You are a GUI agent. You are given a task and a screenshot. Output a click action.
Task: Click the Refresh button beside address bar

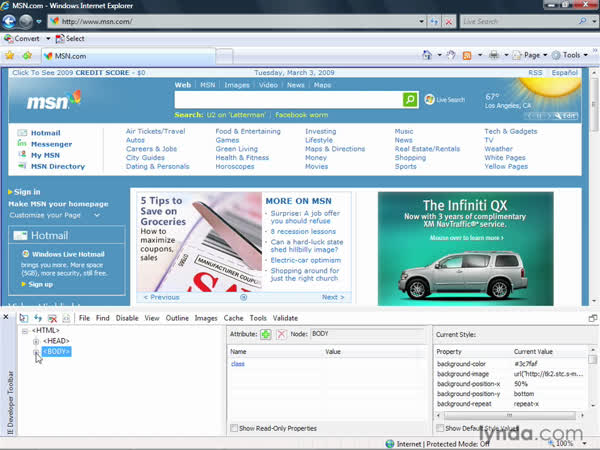click(x=433, y=20)
